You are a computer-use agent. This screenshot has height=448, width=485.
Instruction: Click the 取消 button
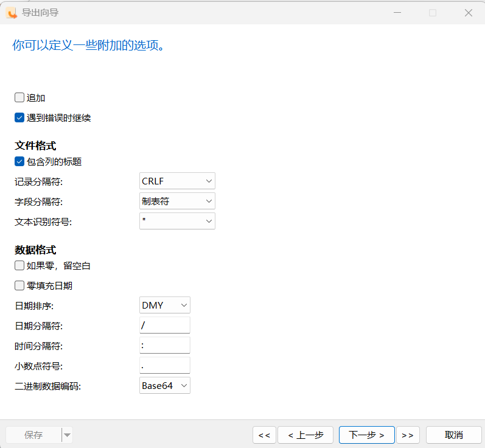454,435
